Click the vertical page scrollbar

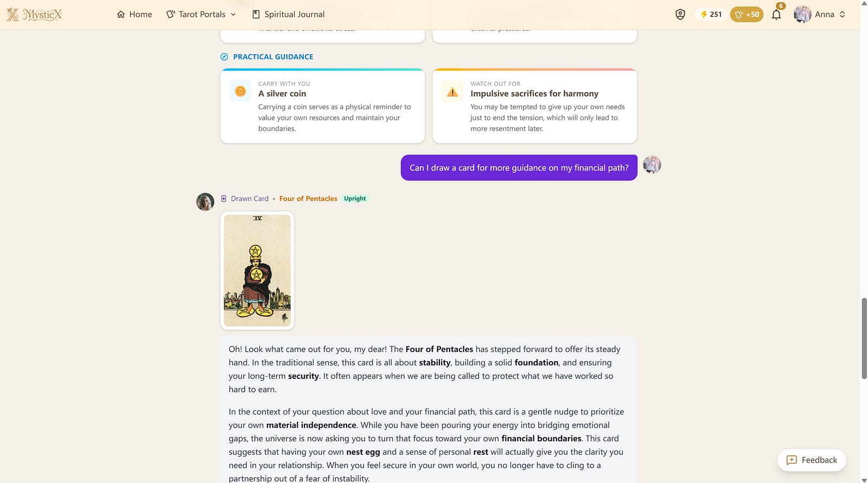(864, 338)
